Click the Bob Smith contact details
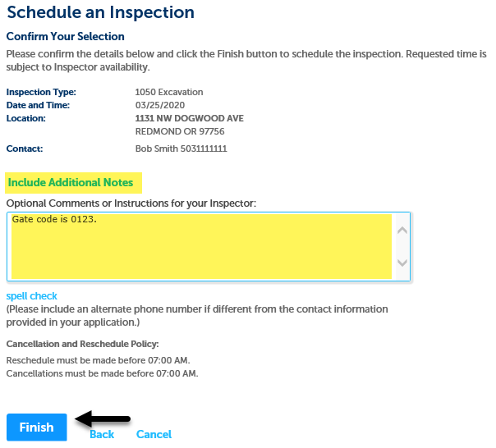This screenshot has width=496, height=448. click(181, 149)
